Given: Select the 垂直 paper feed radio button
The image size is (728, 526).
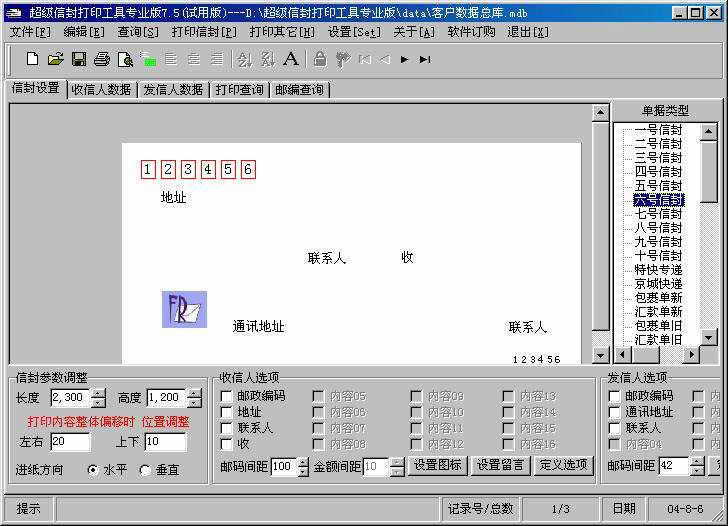Looking at the screenshot, I should click(x=145, y=470).
